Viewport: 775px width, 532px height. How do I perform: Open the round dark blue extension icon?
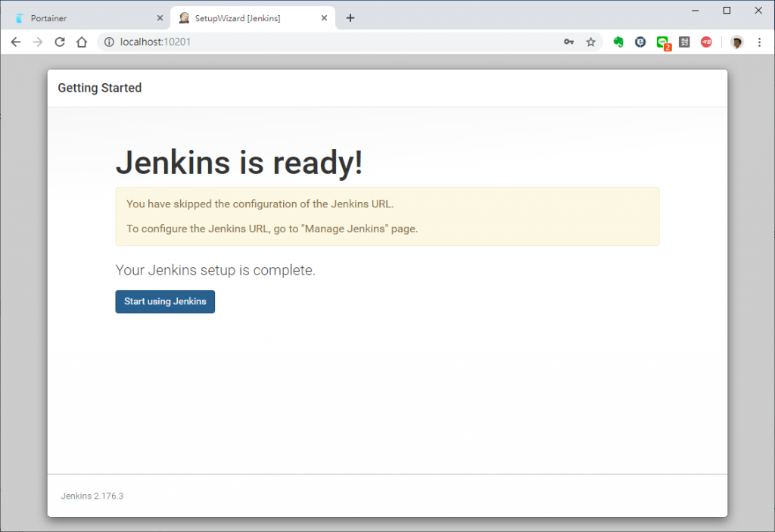(640, 42)
